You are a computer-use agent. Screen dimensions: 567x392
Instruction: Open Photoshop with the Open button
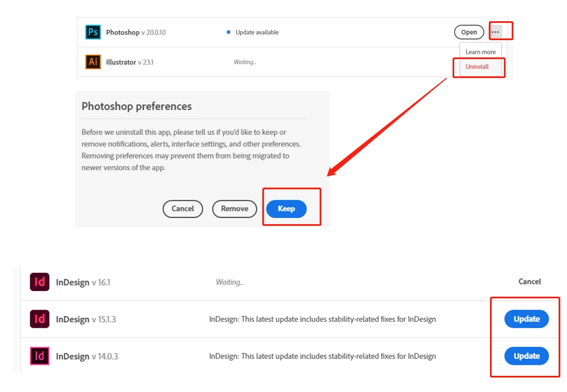tap(469, 32)
